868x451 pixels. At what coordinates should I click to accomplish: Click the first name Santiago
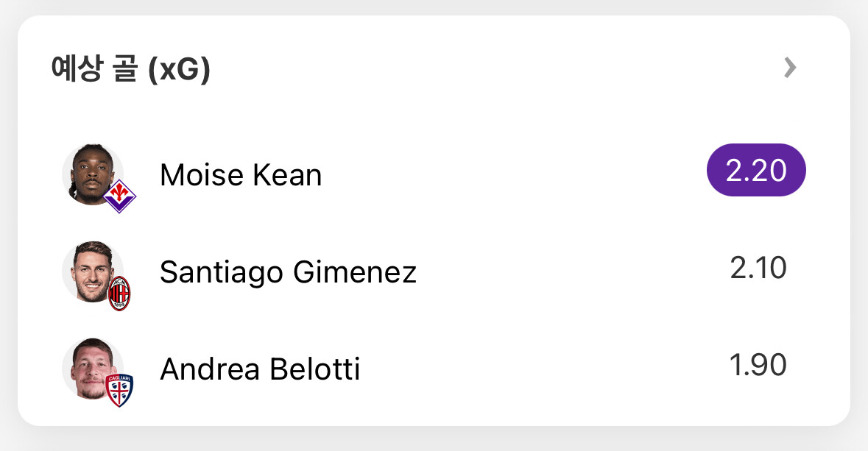222,272
